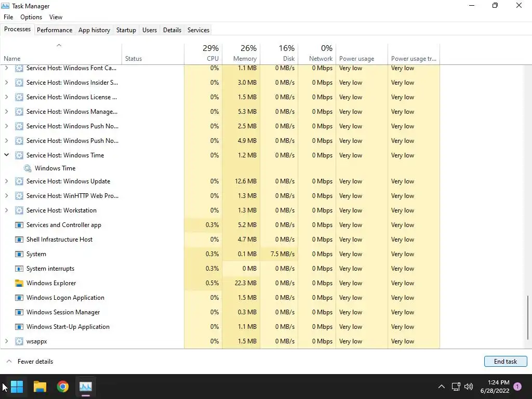Sort by the Network column header
This screenshot has width=532, height=399.
coord(317,54)
